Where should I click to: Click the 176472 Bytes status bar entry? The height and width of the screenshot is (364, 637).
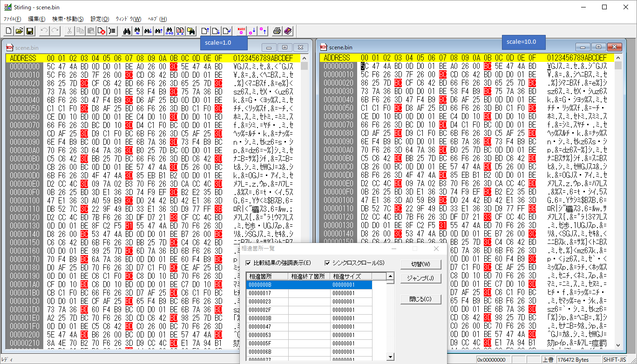tap(578, 360)
